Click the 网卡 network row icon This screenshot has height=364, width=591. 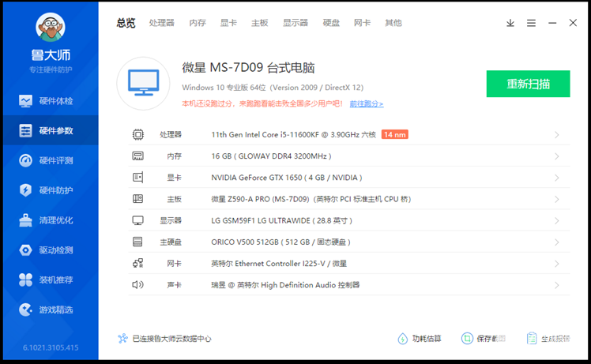(x=138, y=263)
